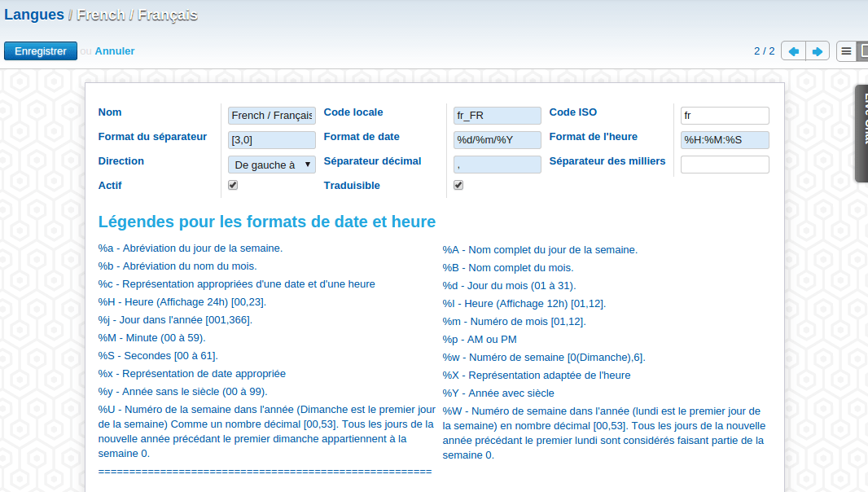Open the side chat tab at right edge
The height and width of the screenshot is (492, 868).
point(862,133)
